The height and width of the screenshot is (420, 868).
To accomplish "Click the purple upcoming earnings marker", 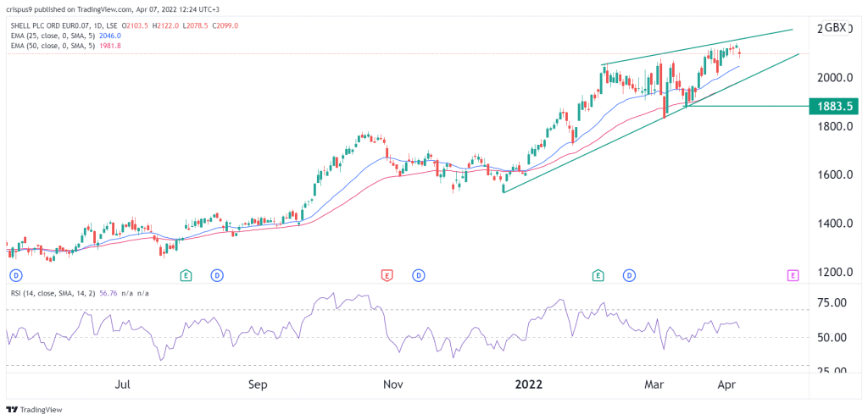I will (x=793, y=274).
